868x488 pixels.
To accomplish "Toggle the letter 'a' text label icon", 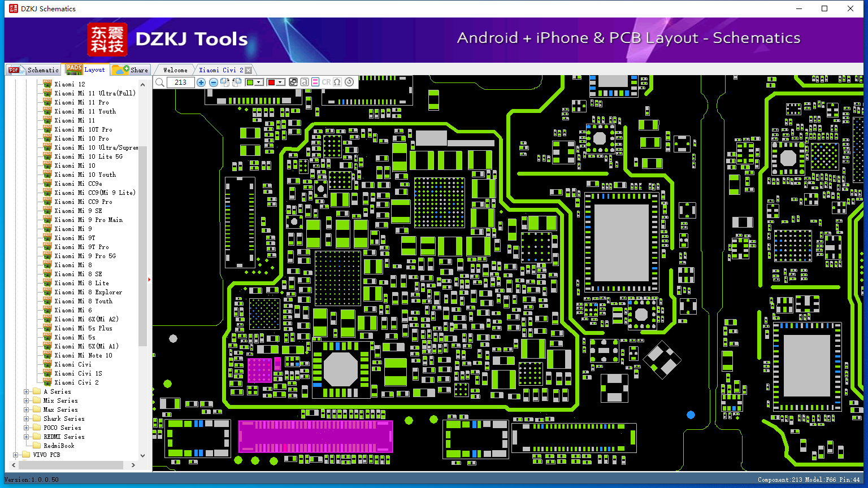I will click(x=305, y=82).
